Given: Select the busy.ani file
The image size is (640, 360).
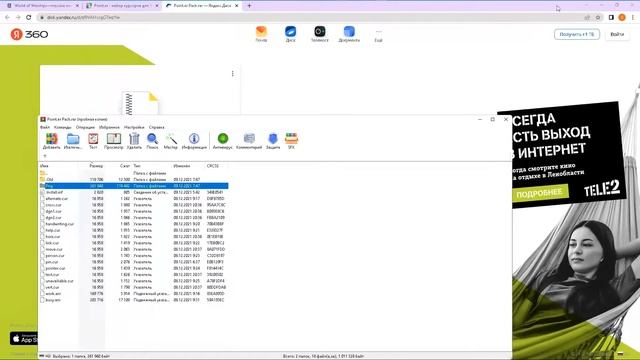Looking at the screenshot, I should point(134,300).
